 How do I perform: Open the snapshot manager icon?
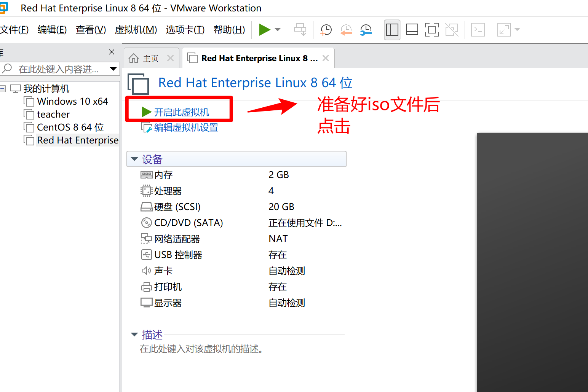click(366, 30)
